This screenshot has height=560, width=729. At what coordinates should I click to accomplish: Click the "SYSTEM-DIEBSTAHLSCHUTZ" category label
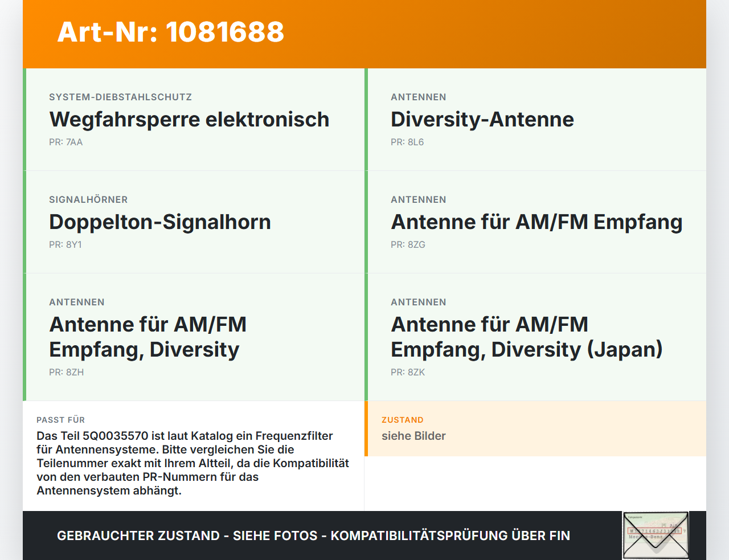[121, 97]
